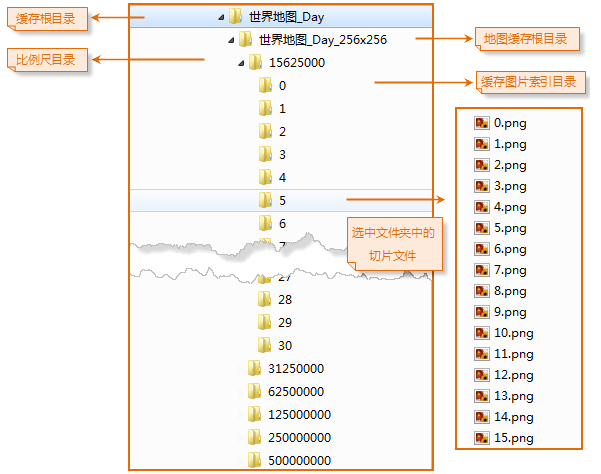The image size is (601, 474).
Task: Collapse the 世界地图_Day root folder
Action: pyautogui.click(x=221, y=17)
